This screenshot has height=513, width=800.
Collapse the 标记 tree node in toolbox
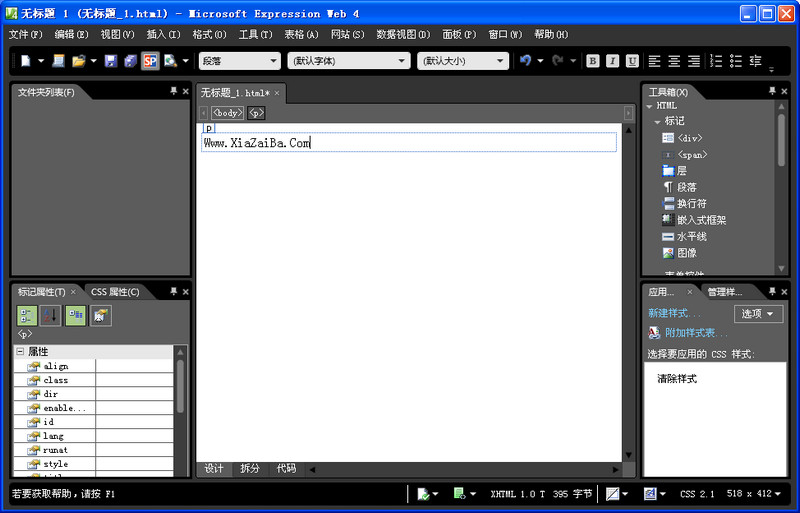pos(657,121)
